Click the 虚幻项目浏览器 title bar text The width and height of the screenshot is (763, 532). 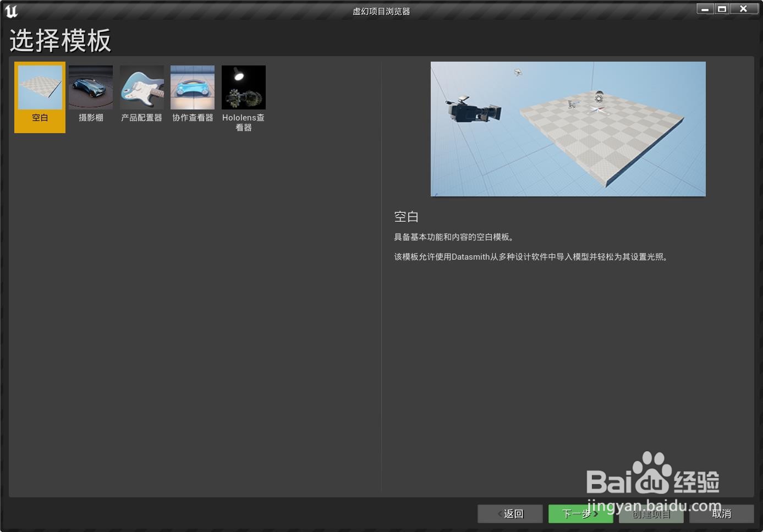(381, 10)
